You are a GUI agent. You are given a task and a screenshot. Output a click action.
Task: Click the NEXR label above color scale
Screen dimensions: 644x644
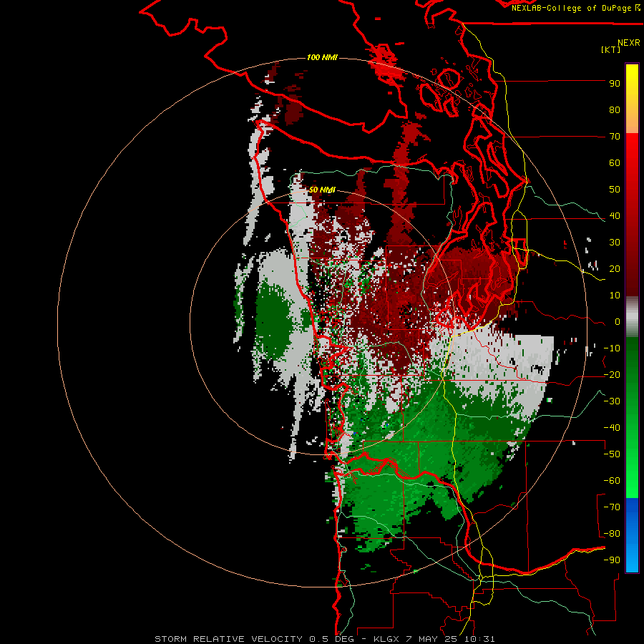(x=629, y=43)
